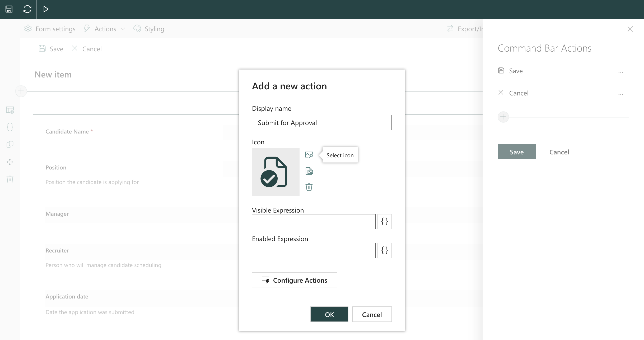Open more options for the Save command

(x=620, y=72)
